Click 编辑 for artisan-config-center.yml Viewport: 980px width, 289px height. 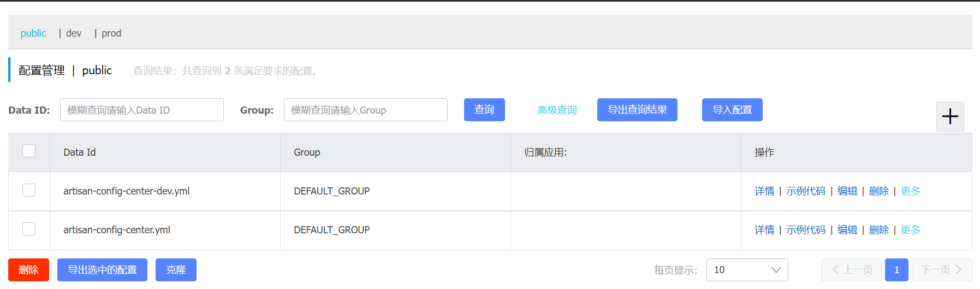click(847, 230)
